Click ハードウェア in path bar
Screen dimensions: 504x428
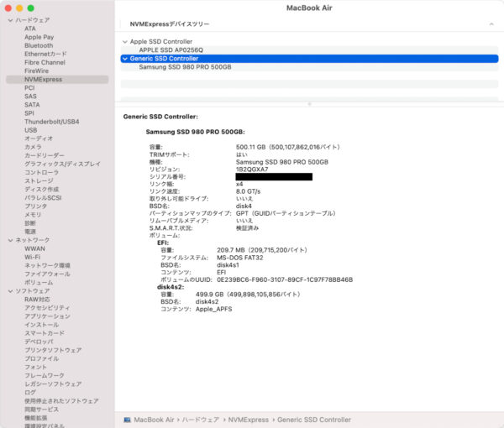click(x=201, y=420)
